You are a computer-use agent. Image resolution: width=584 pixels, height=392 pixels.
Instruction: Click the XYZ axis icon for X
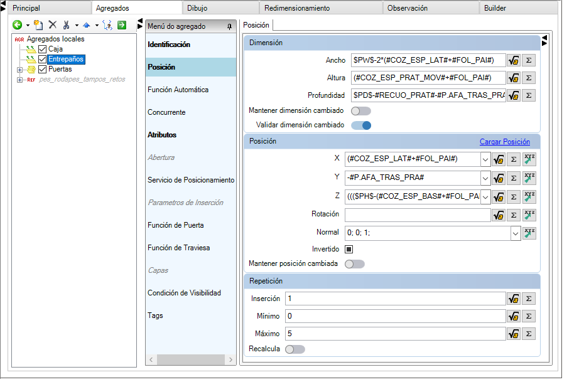(529, 159)
